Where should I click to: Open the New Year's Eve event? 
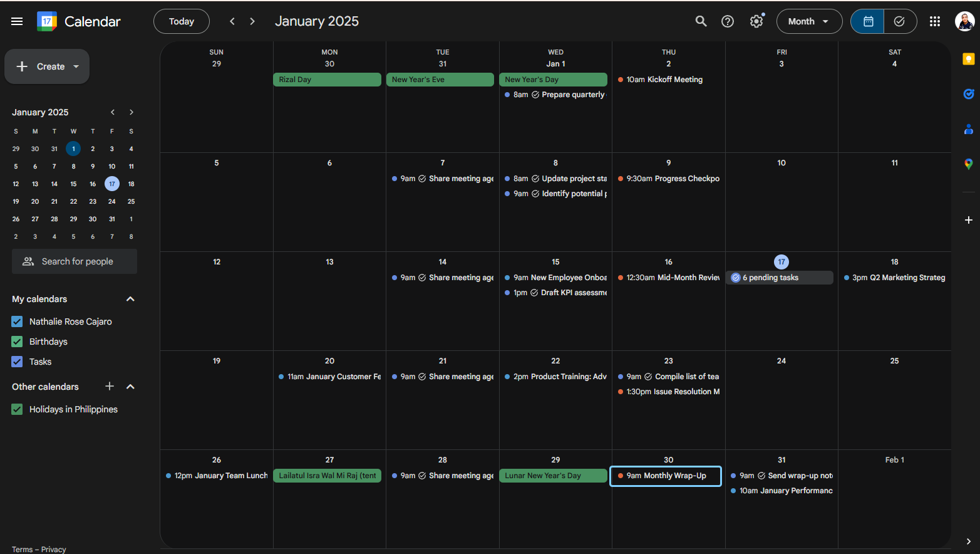pos(440,80)
